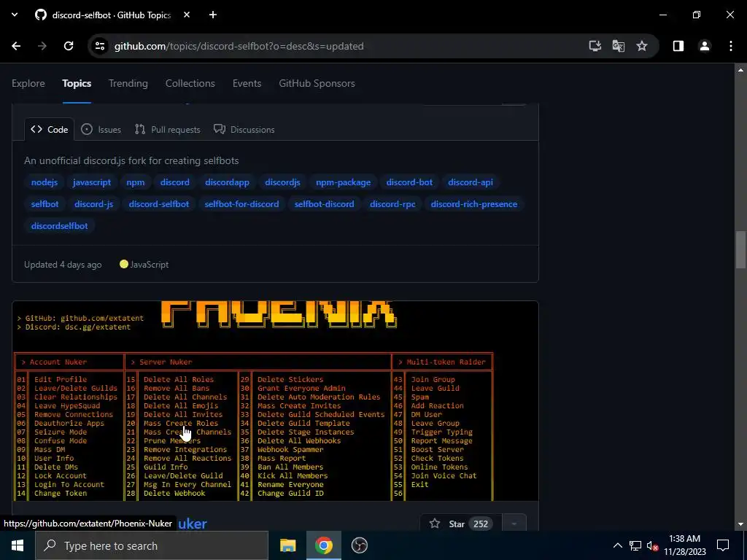Open File Explorer from taskbar

(x=287, y=545)
